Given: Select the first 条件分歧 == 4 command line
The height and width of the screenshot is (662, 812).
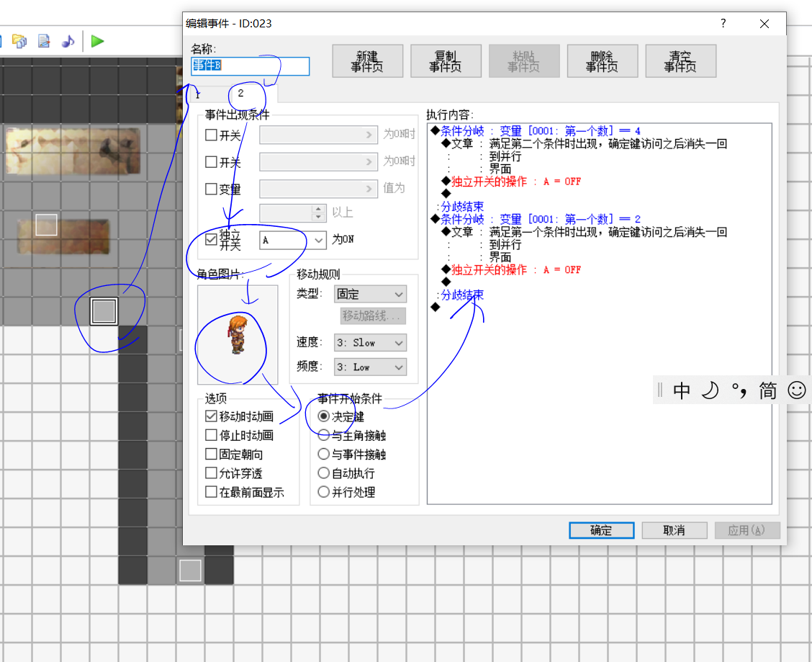Looking at the screenshot, I should 535,130.
